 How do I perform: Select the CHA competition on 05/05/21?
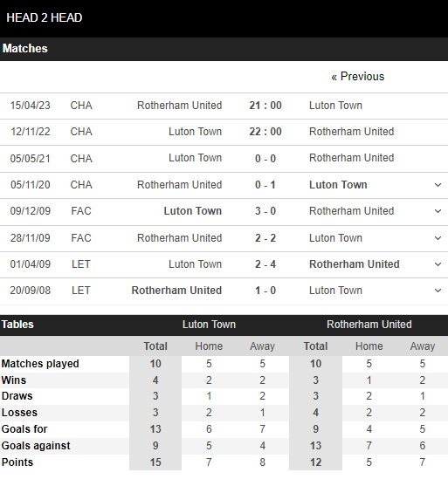click(x=81, y=159)
